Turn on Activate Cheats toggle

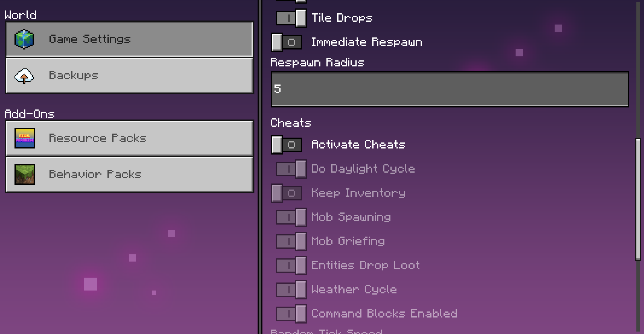[x=287, y=145]
